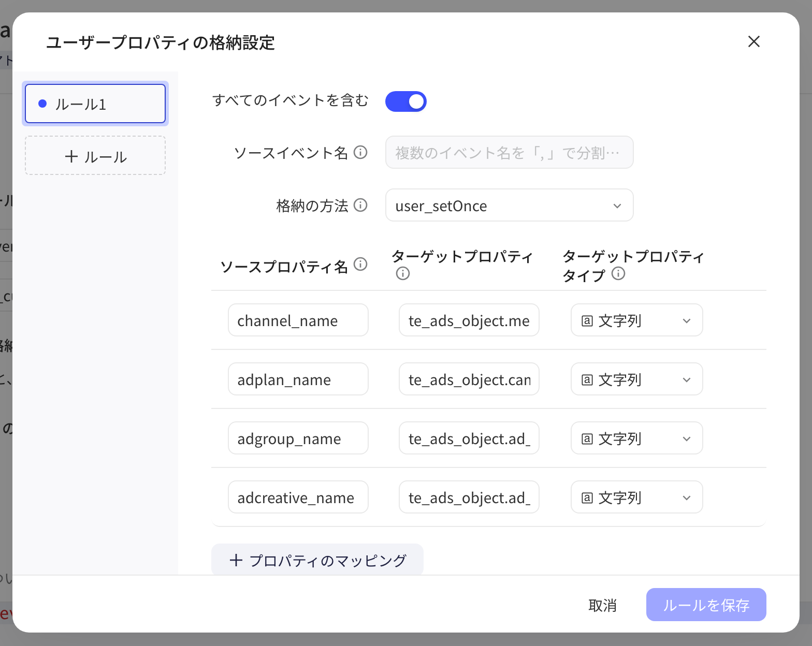812x646 pixels.
Task: Open type dropdown for adgroup_name row
Action: click(x=637, y=438)
